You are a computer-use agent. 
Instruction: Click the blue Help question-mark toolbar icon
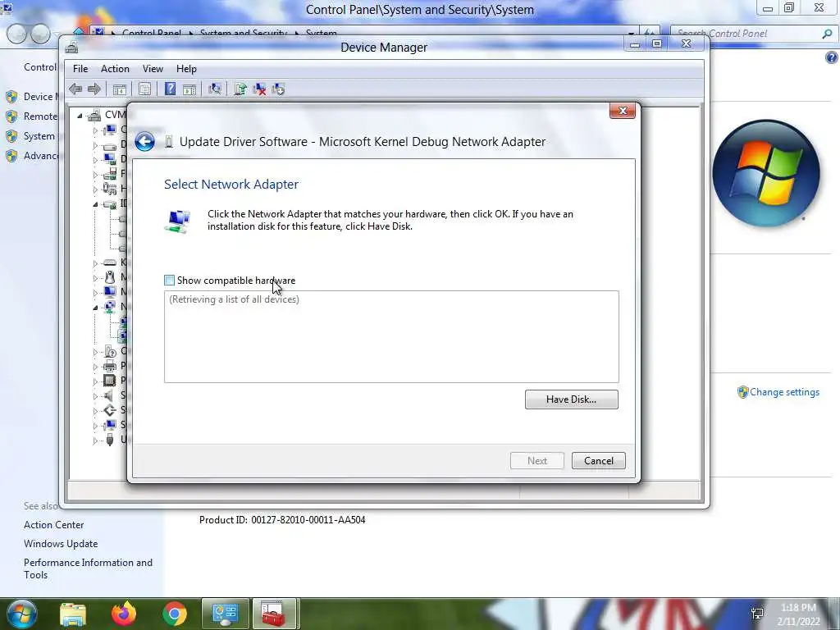click(170, 89)
